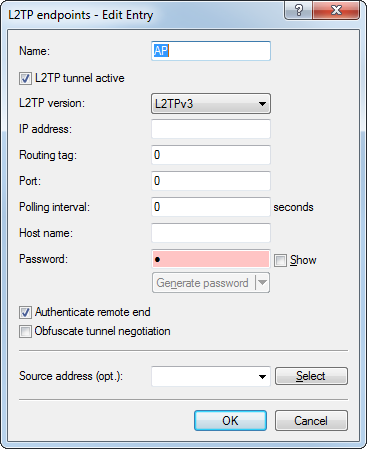Click into the Name field
The image size is (367, 449).
click(x=211, y=51)
